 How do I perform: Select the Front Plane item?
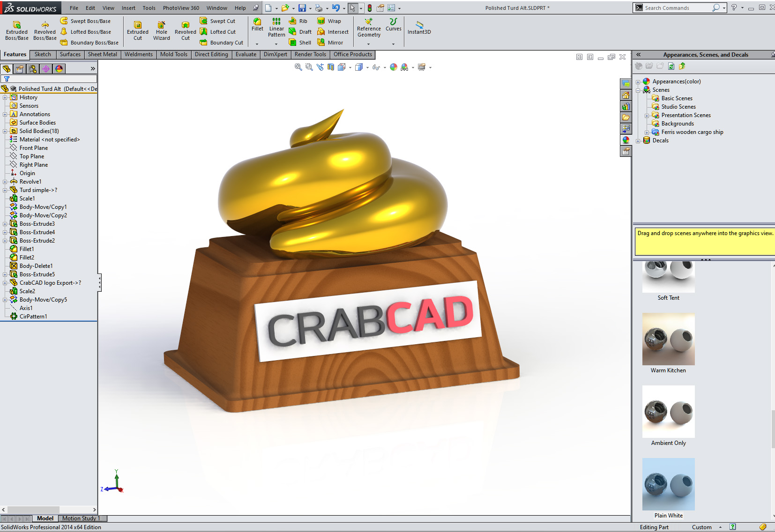point(34,148)
